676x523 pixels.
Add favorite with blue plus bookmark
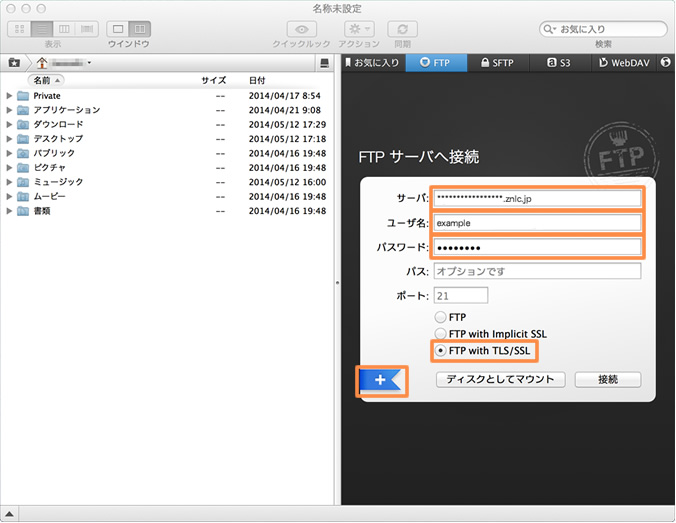381,380
